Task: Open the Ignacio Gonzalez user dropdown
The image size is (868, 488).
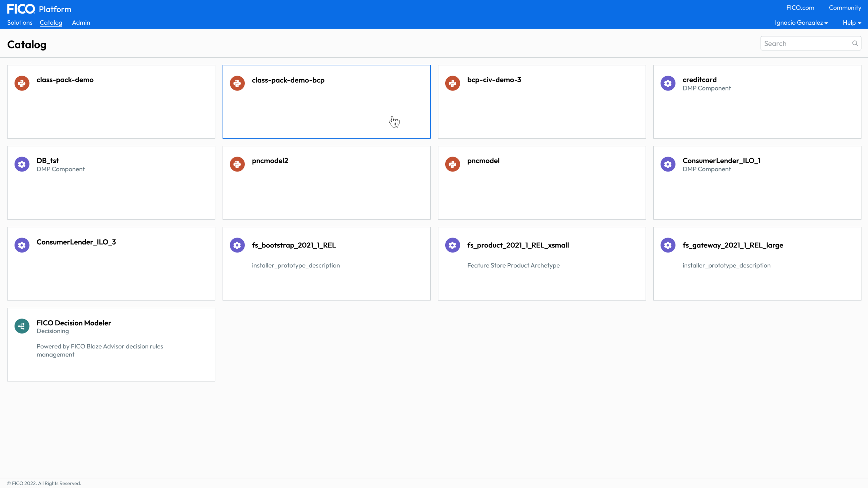Action: point(801,23)
